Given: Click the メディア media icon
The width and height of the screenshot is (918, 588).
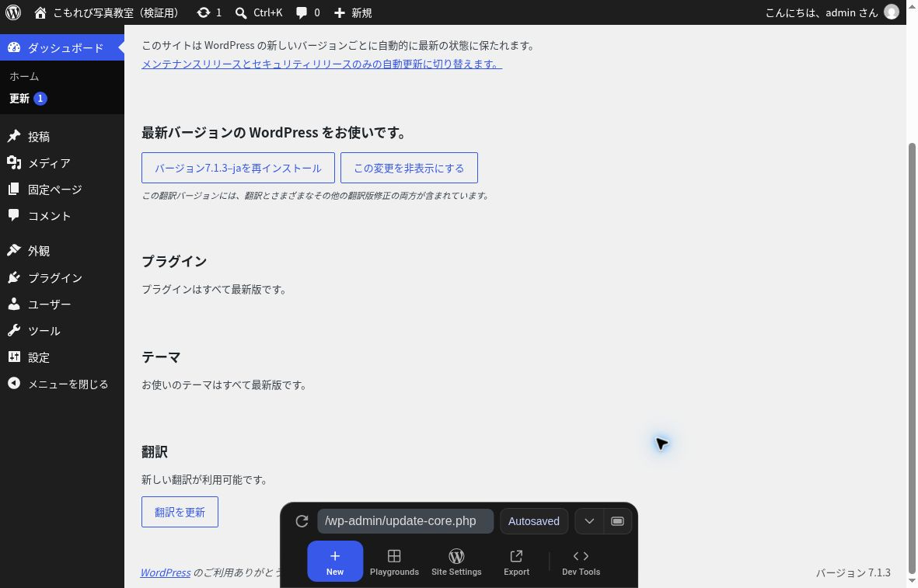Looking at the screenshot, I should 14,162.
